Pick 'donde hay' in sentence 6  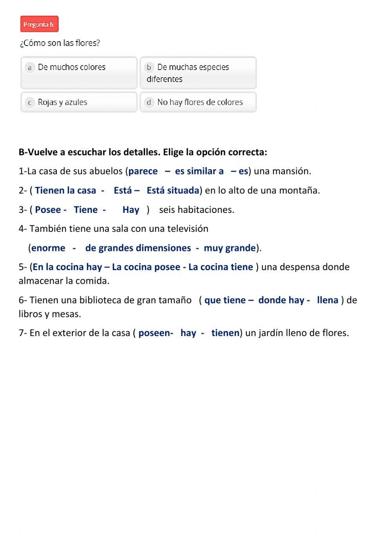pos(281,300)
